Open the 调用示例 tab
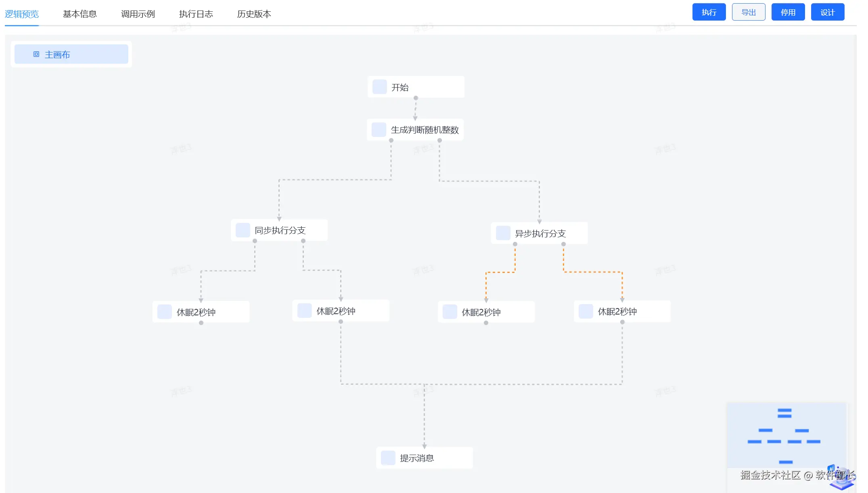Screen dimensions: 868x493 [138, 14]
